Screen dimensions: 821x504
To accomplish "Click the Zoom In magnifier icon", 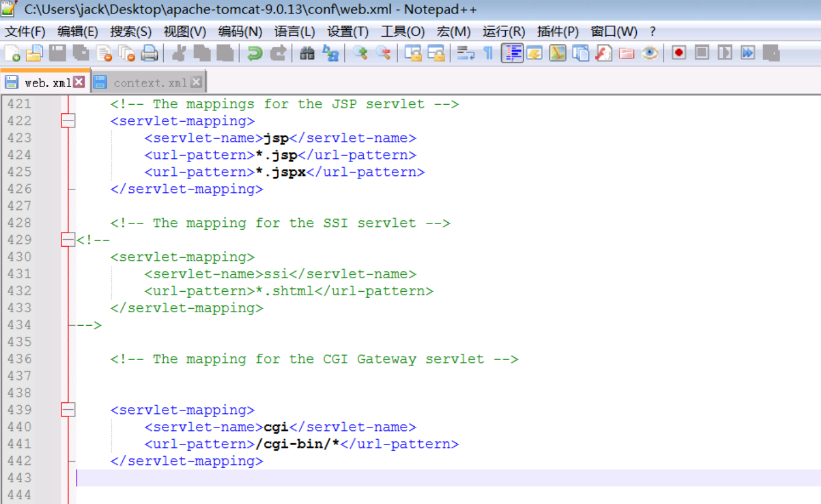I will [360, 53].
